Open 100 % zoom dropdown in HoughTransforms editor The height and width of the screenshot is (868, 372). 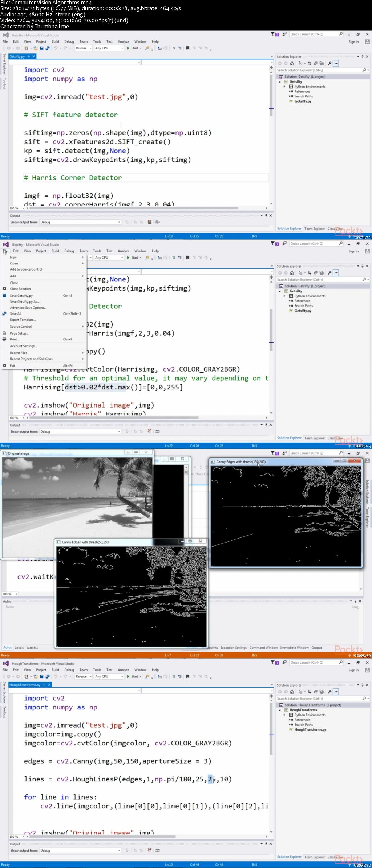click(x=17, y=836)
